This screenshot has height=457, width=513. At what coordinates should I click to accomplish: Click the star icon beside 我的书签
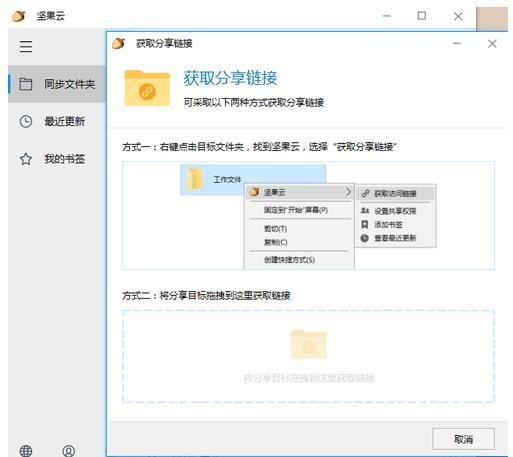[26, 159]
